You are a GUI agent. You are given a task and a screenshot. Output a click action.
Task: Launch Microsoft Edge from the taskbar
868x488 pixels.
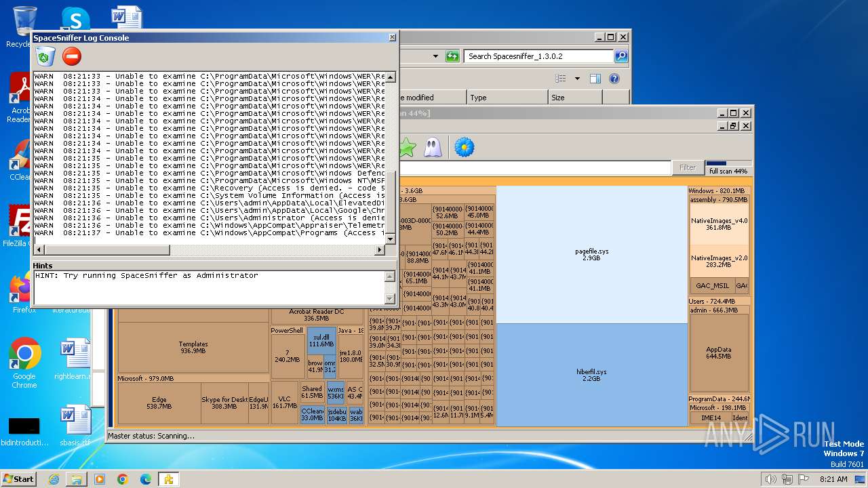(x=146, y=479)
